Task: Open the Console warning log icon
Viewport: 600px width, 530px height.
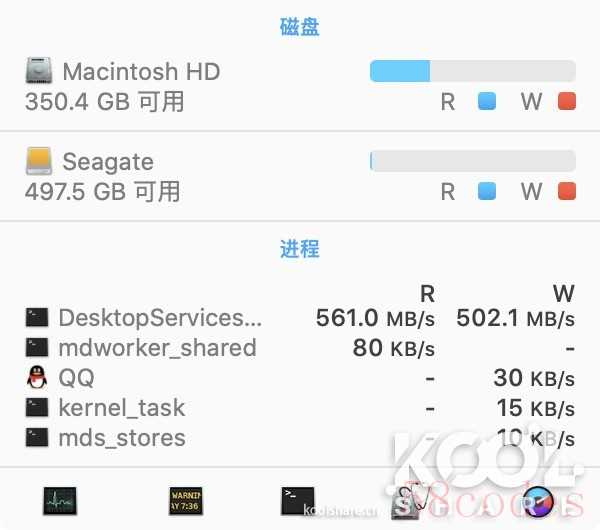Action: [186, 501]
